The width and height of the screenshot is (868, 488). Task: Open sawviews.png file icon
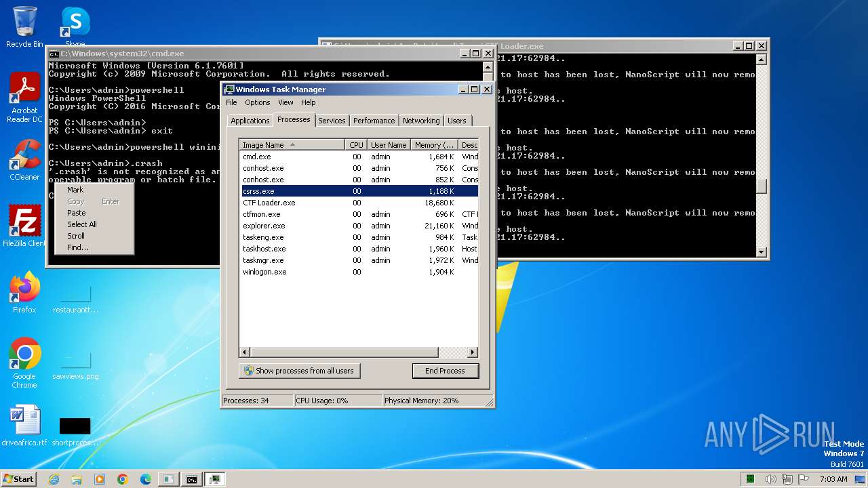click(x=75, y=363)
